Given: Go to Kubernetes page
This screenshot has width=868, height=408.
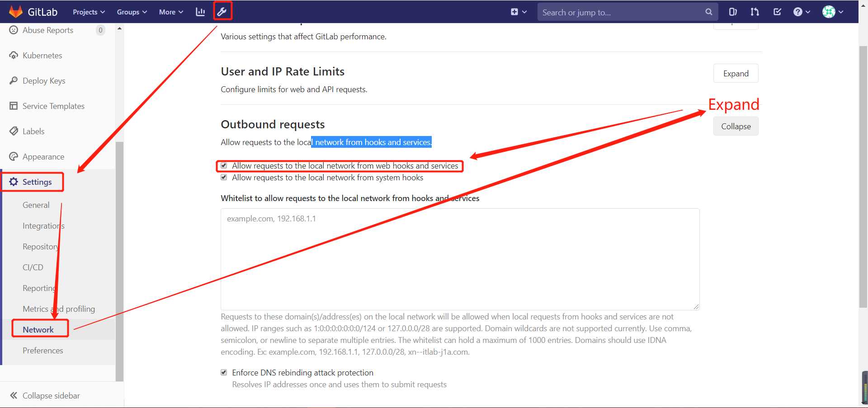Looking at the screenshot, I should click(x=42, y=55).
